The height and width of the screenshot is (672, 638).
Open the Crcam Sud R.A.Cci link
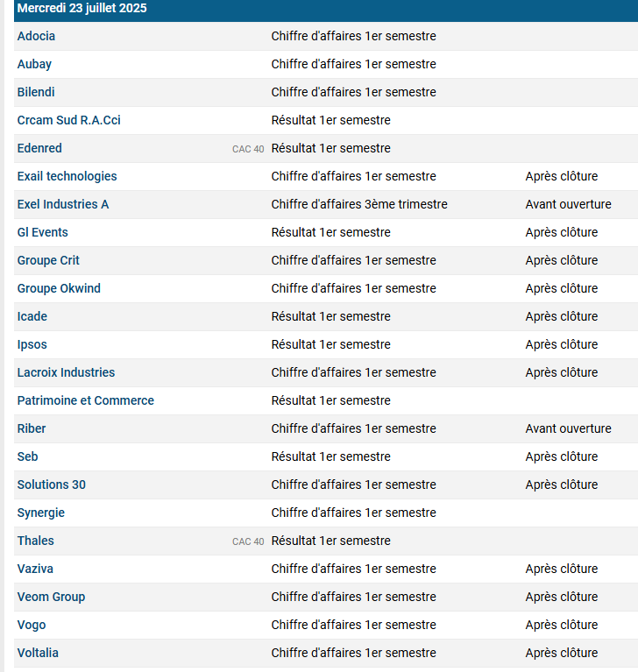68,120
